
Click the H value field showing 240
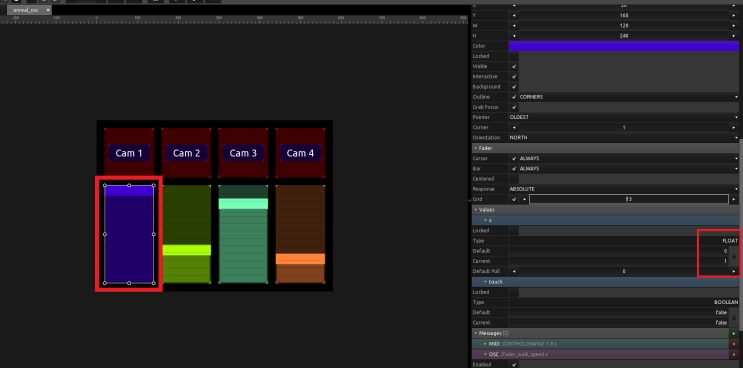[x=624, y=36]
